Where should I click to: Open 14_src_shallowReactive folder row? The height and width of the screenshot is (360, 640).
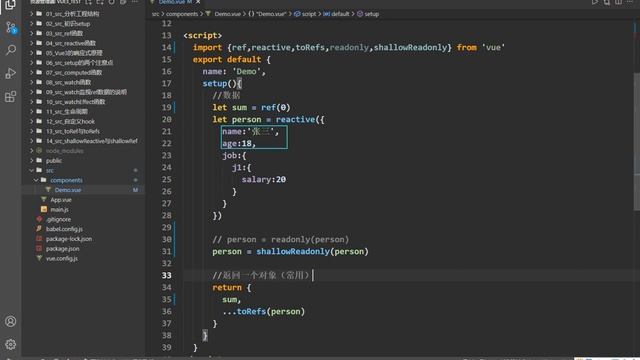click(x=83, y=141)
